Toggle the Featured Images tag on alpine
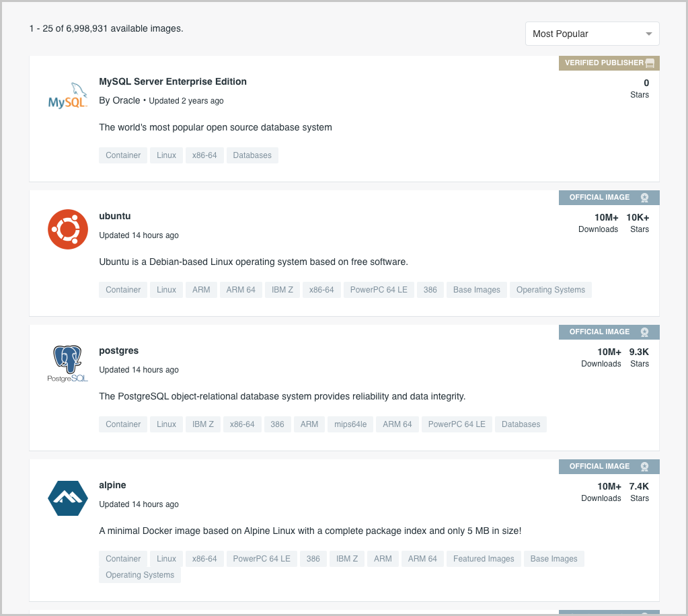 (x=483, y=558)
